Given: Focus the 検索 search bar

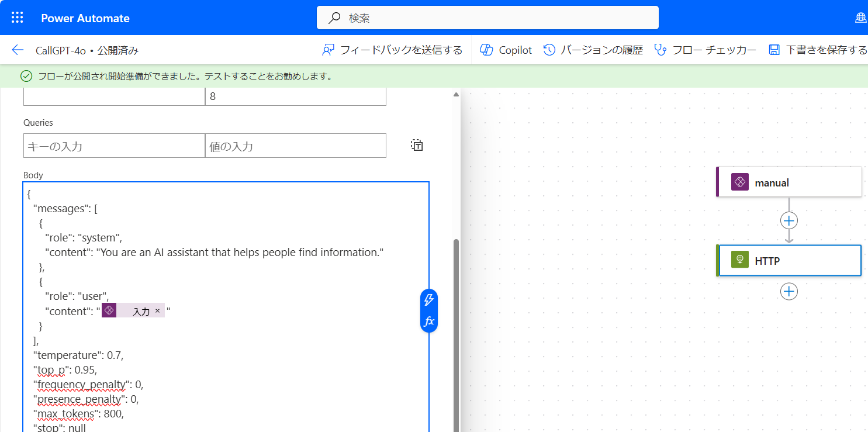Looking at the screenshot, I should click(487, 17).
